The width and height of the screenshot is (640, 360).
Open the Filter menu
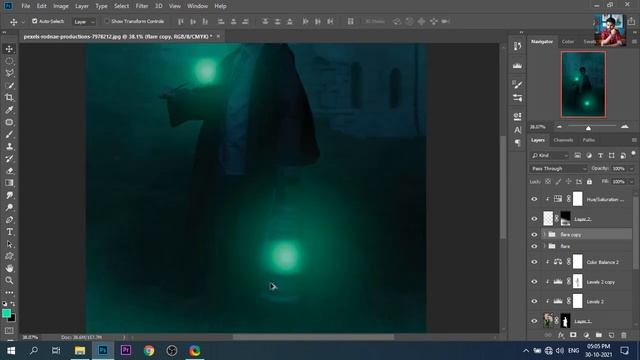[x=142, y=6]
